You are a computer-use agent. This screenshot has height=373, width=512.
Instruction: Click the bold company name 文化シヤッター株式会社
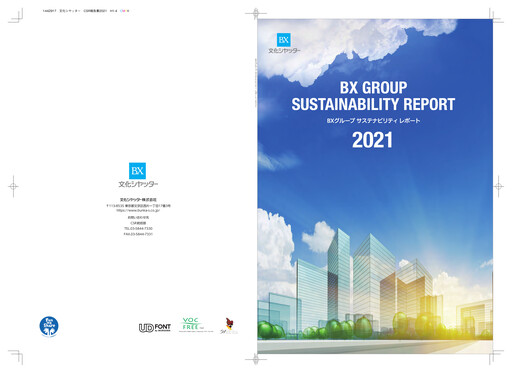pos(138,200)
